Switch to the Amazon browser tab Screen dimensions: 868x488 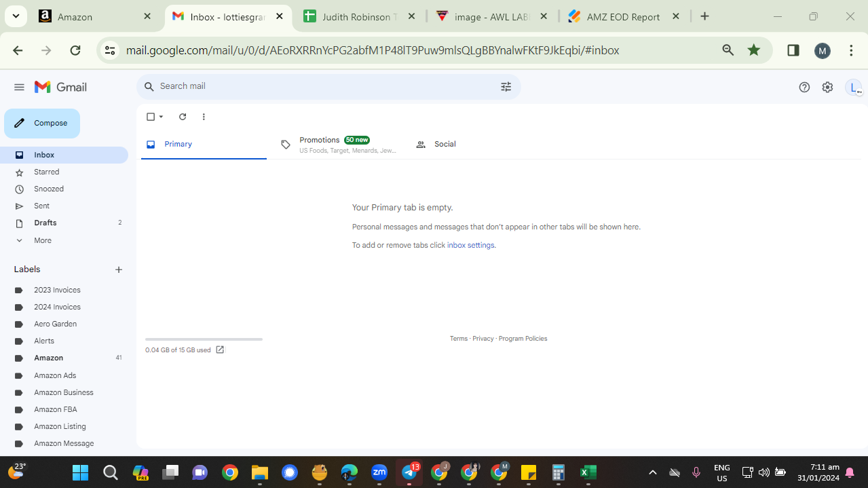pyautogui.click(x=95, y=16)
